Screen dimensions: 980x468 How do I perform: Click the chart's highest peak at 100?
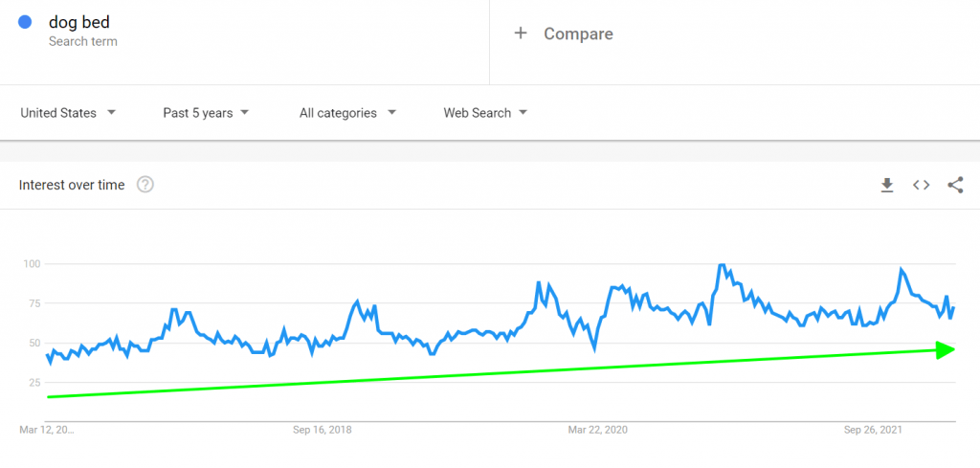(x=721, y=265)
